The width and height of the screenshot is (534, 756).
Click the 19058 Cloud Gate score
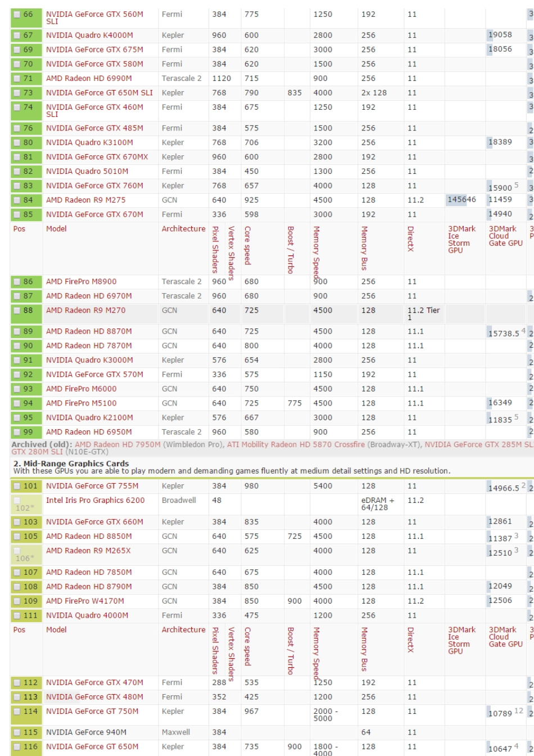click(x=501, y=35)
